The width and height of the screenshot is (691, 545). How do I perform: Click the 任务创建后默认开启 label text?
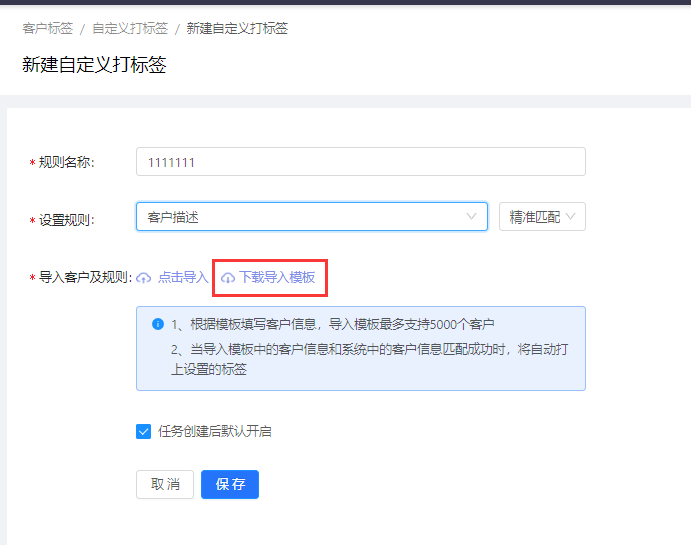pyautogui.click(x=215, y=431)
